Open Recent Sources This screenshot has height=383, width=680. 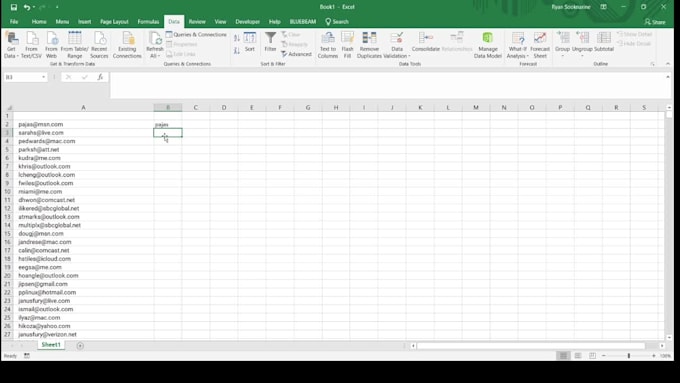(x=99, y=45)
